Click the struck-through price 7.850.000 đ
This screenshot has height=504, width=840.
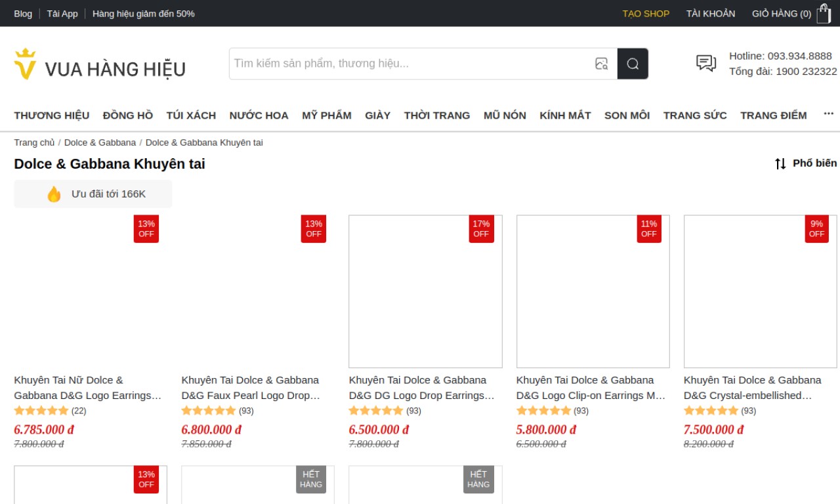pos(207,444)
